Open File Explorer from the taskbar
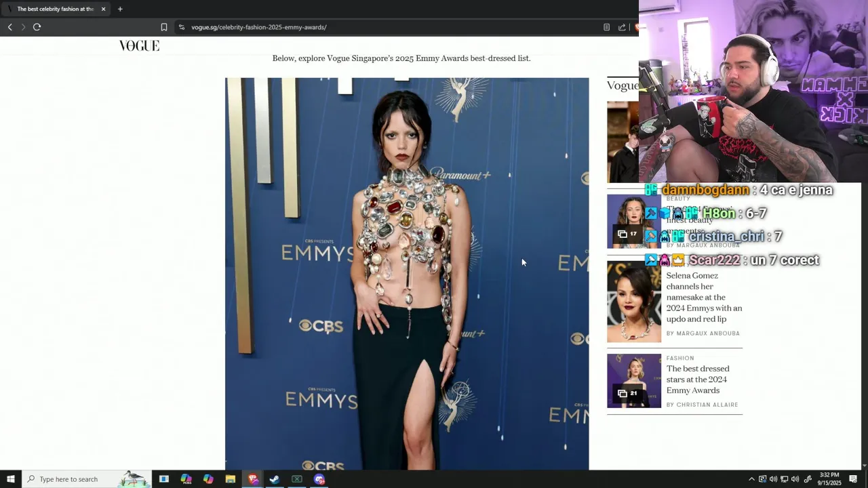Viewport: 868px width, 488px height. tap(230, 479)
